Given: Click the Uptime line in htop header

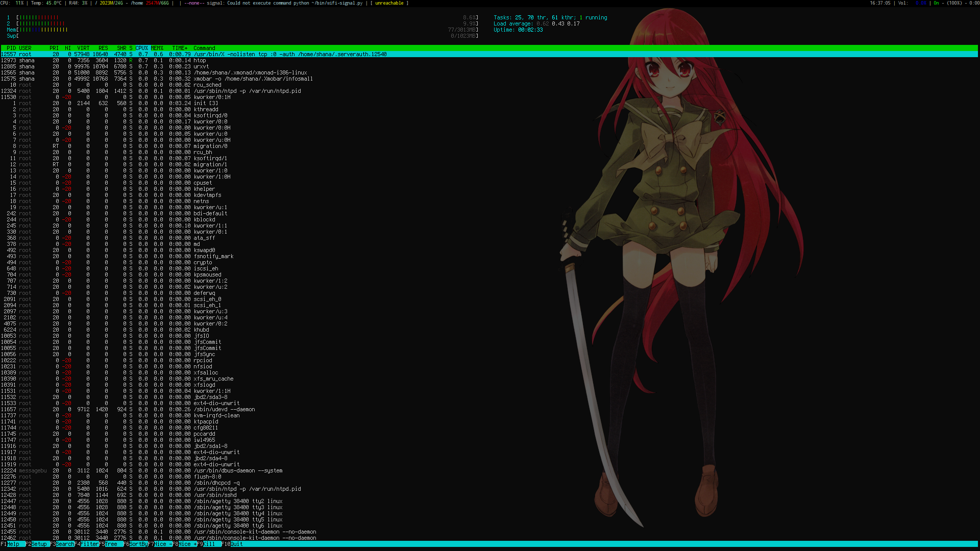Looking at the screenshot, I should tap(518, 30).
